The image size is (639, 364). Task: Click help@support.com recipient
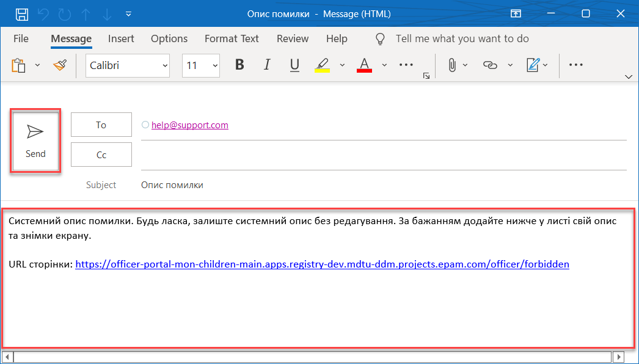point(190,125)
